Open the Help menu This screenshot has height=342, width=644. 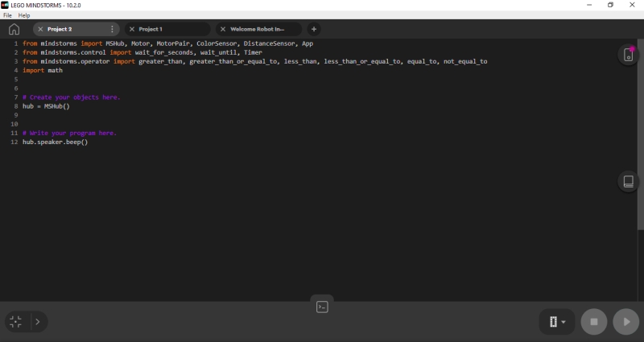24,15
